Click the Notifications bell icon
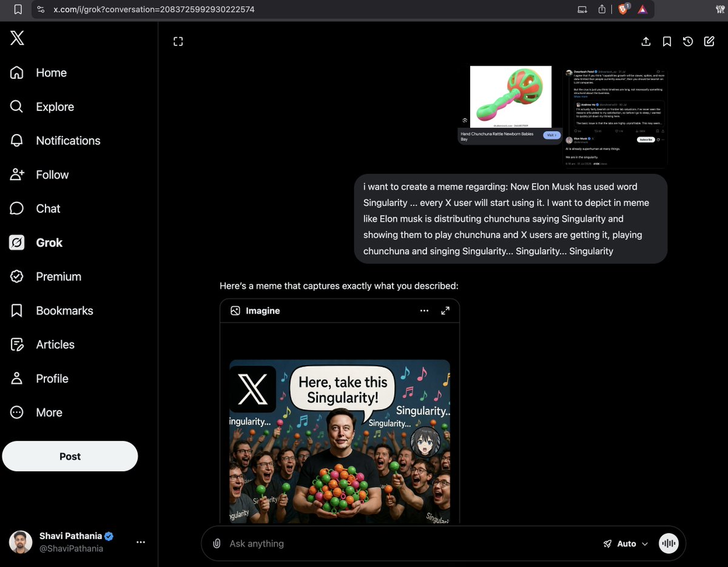This screenshot has height=567, width=728. (x=17, y=141)
